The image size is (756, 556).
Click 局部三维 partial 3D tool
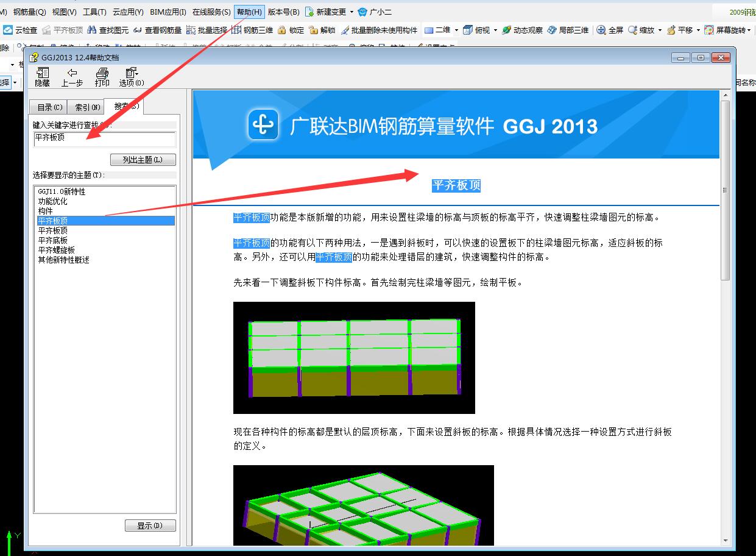pos(568,30)
